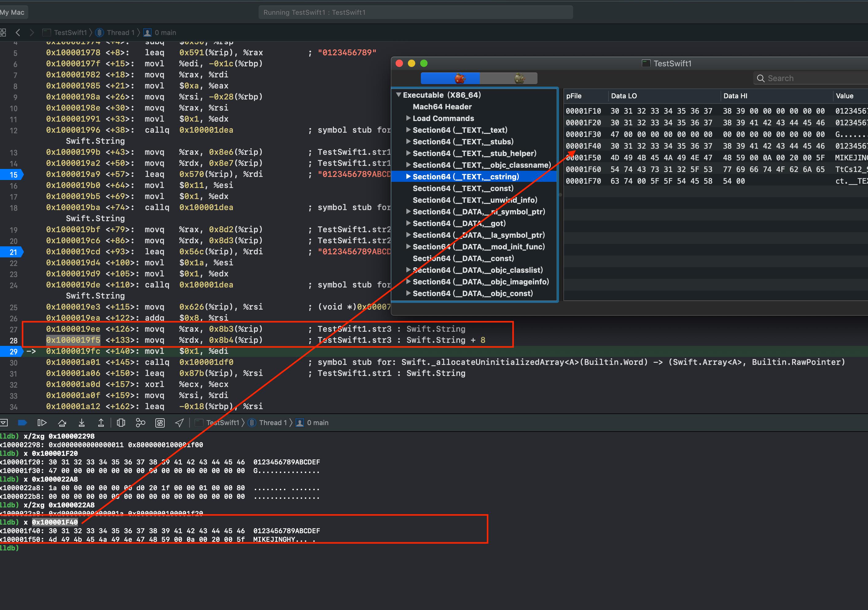The width and height of the screenshot is (868, 610).
Task: Click highlighted 0x100001F40 in lldb console
Action: [x=55, y=522]
